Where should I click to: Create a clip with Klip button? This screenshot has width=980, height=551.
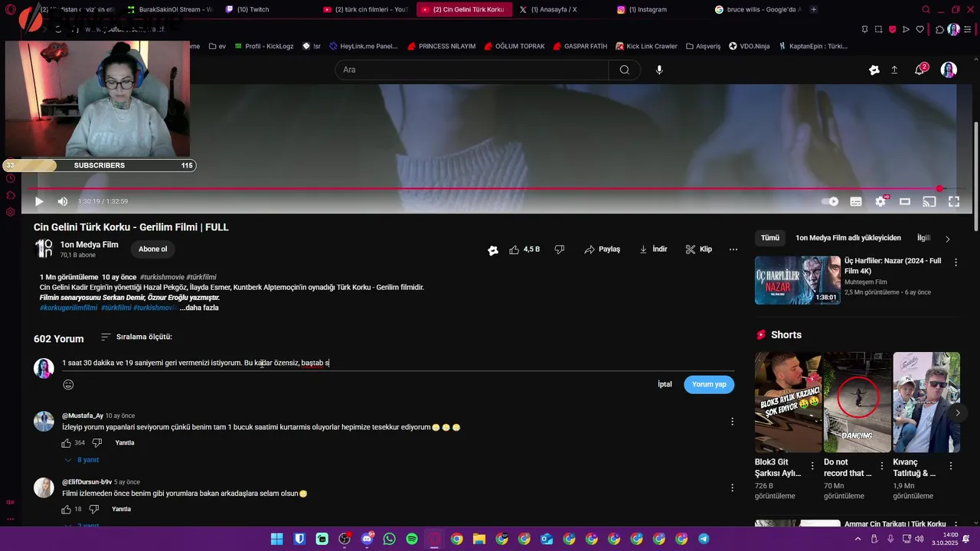tap(698, 249)
